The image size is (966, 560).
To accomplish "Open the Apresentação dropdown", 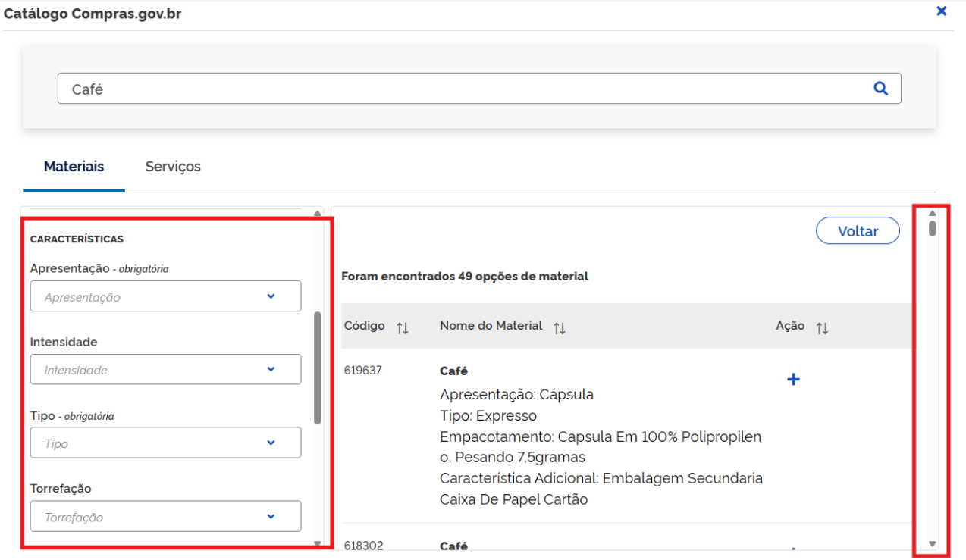I will 165,296.
